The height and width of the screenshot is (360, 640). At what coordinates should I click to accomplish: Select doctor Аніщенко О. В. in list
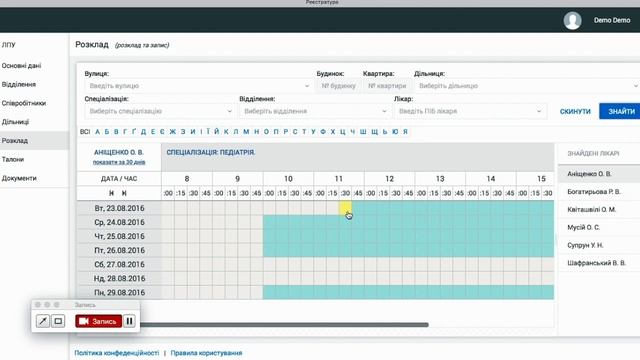[x=589, y=174]
